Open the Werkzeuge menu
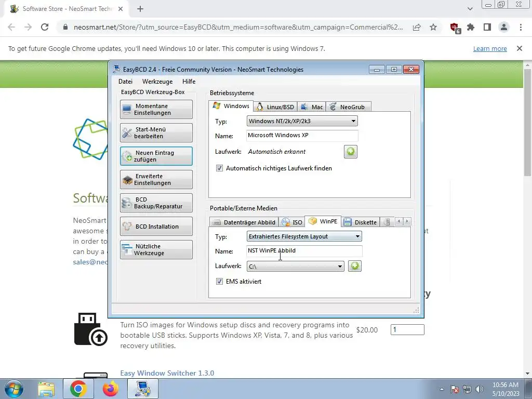This screenshot has height=399, width=532. (x=157, y=82)
